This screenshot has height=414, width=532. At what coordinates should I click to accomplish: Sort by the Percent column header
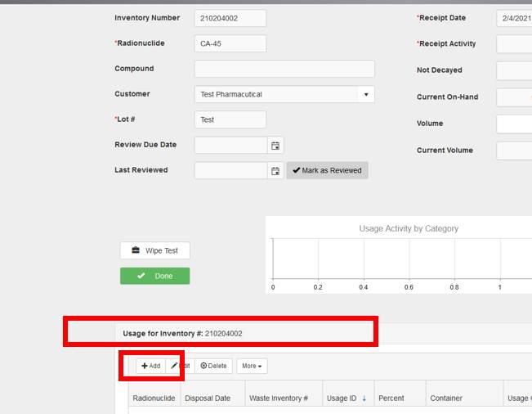pos(391,398)
